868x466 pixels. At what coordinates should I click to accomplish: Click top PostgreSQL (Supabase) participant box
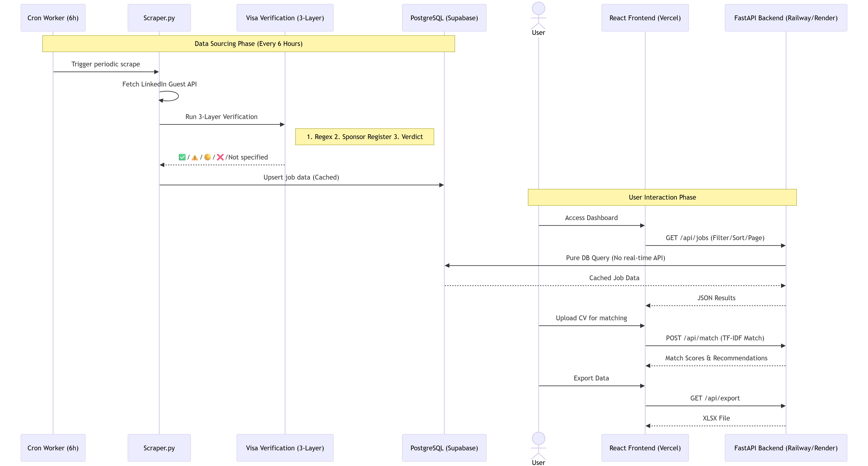pyautogui.click(x=444, y=18)
